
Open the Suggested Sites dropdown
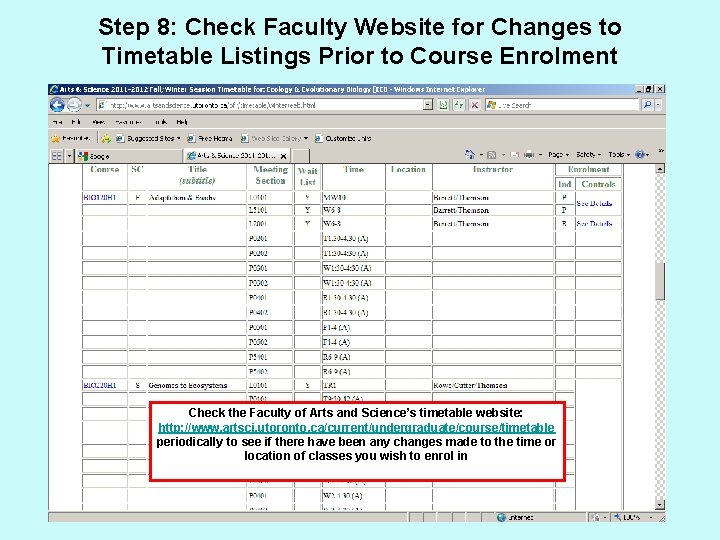(x=148, y=138)
